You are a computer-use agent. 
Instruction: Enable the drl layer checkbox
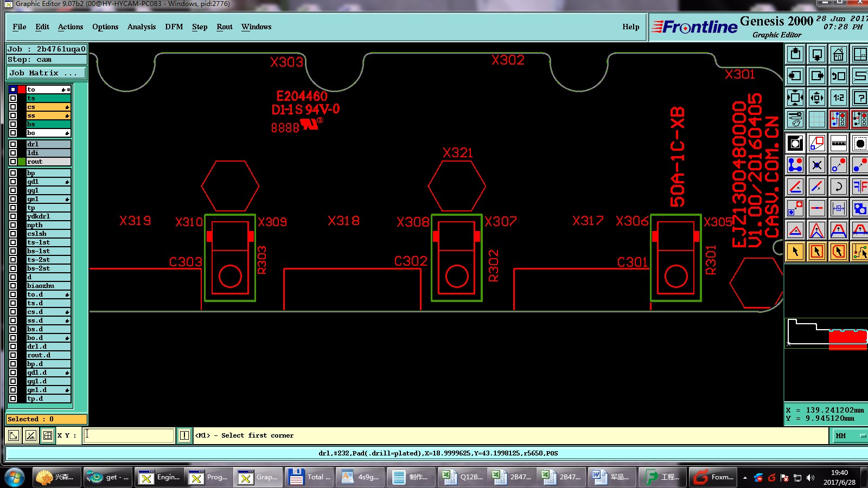pos(13,144)
